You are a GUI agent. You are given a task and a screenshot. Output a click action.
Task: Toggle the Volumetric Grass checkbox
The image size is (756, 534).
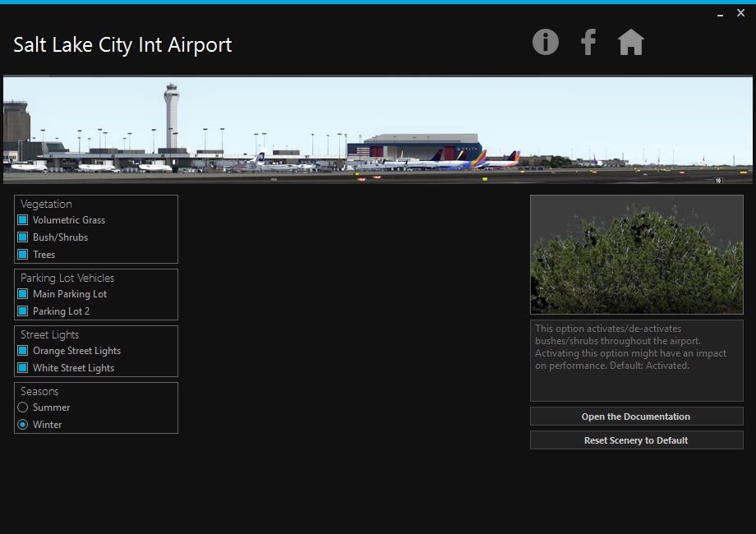23,220
